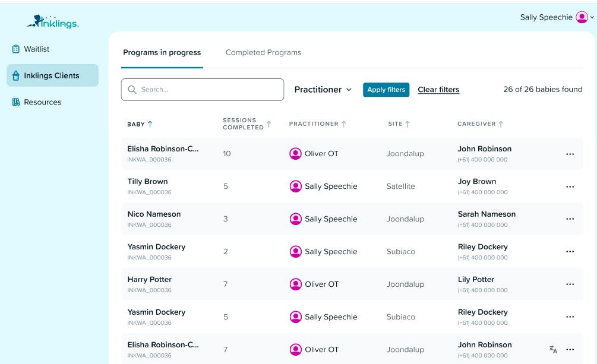
Task: Click the Resources book icon
Action: (x=16, y=102)
